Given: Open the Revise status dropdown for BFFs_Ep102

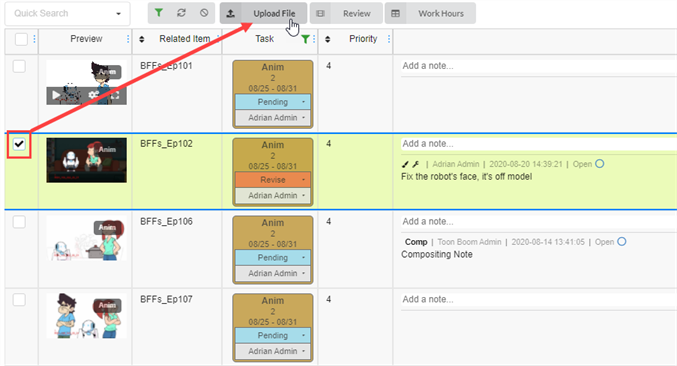Looking at the screenshot, I should (x=273, y=180).
